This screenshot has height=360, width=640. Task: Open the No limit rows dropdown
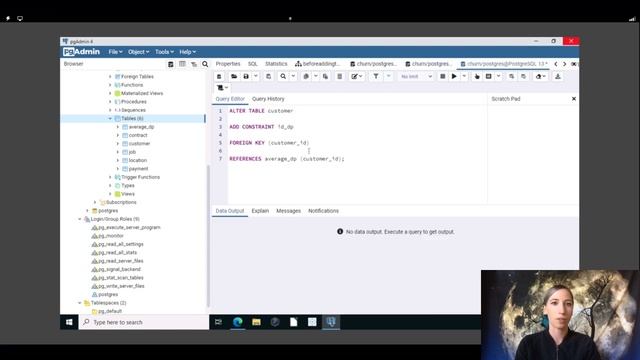(x=416, y=76)
